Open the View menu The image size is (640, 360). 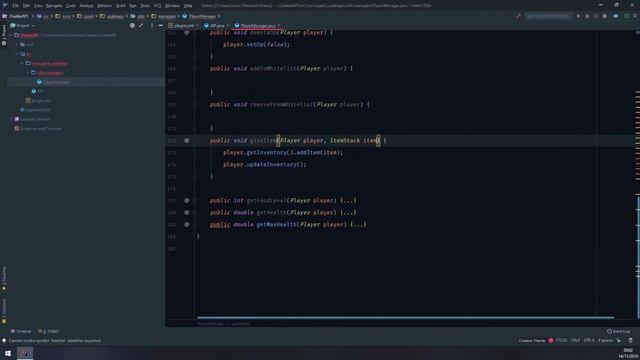coord(38,6)
